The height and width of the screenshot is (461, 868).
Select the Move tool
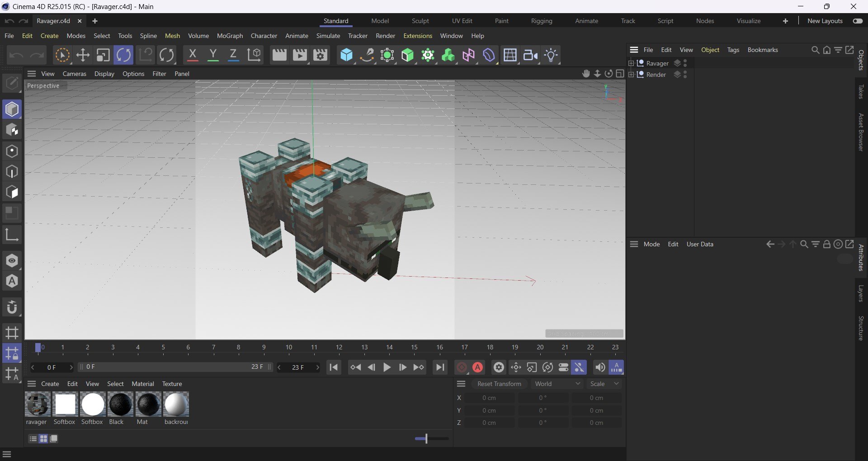pyautogui.click(x=83, y=55)
